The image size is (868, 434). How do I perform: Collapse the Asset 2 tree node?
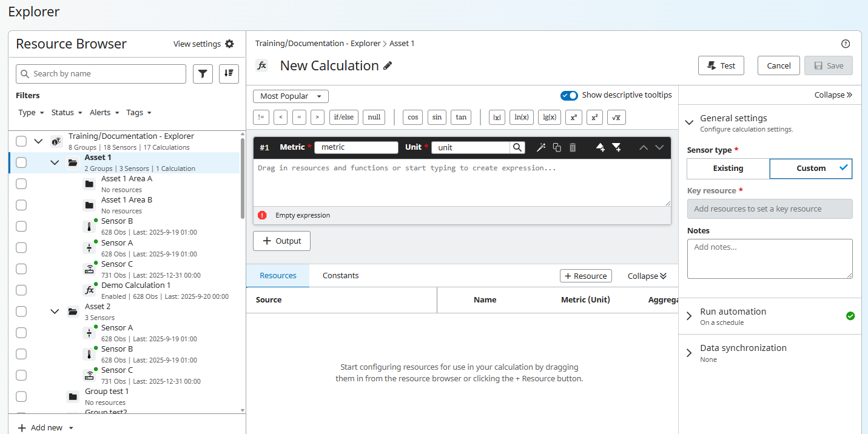tap(55, 312)
